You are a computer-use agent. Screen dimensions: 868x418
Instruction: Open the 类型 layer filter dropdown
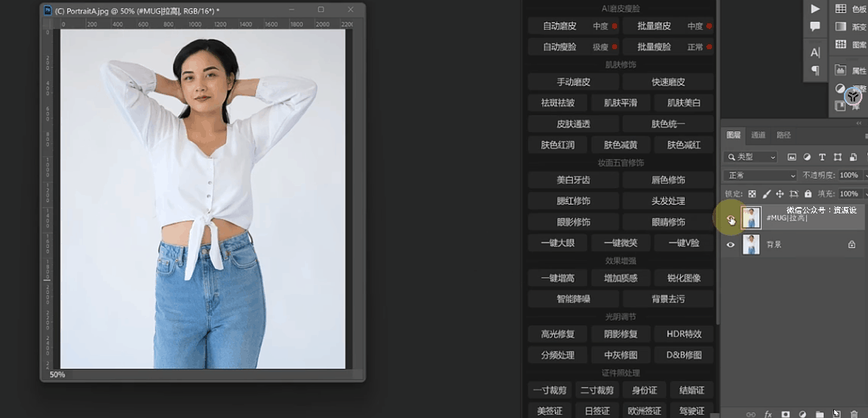(751, 157)
